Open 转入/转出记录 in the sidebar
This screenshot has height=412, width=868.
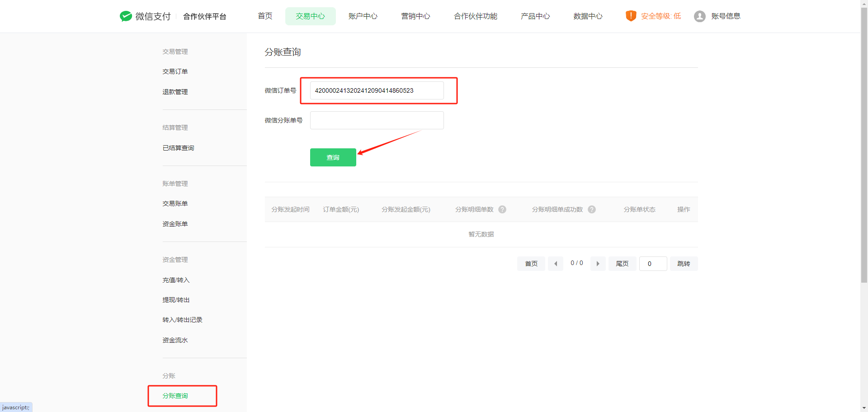[183, 320]
